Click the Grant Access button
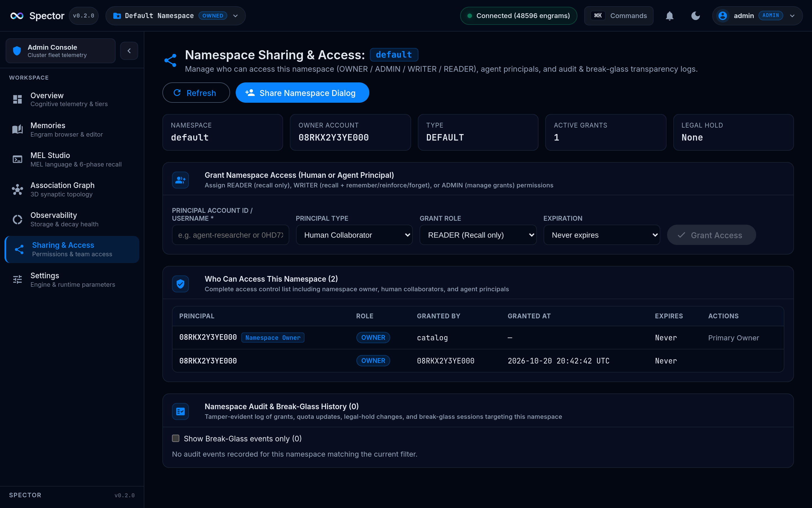 tap(711, 235)
